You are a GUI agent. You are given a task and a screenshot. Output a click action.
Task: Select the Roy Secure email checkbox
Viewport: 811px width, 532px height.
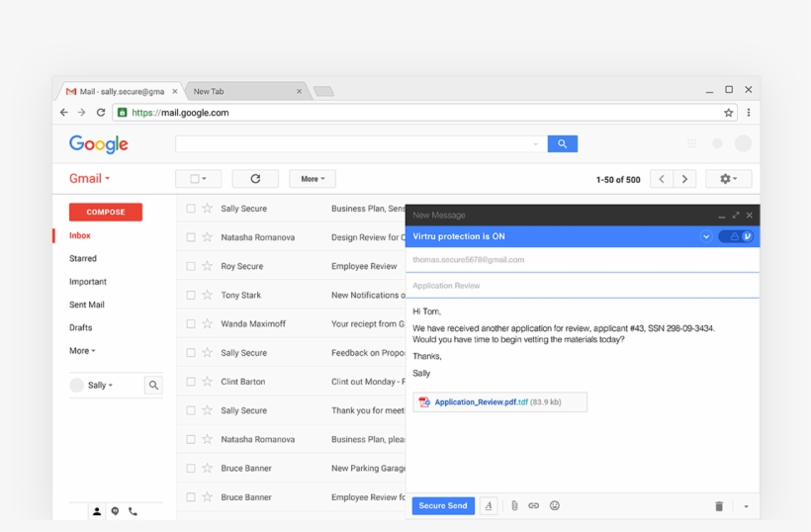(x=191, y=266)
